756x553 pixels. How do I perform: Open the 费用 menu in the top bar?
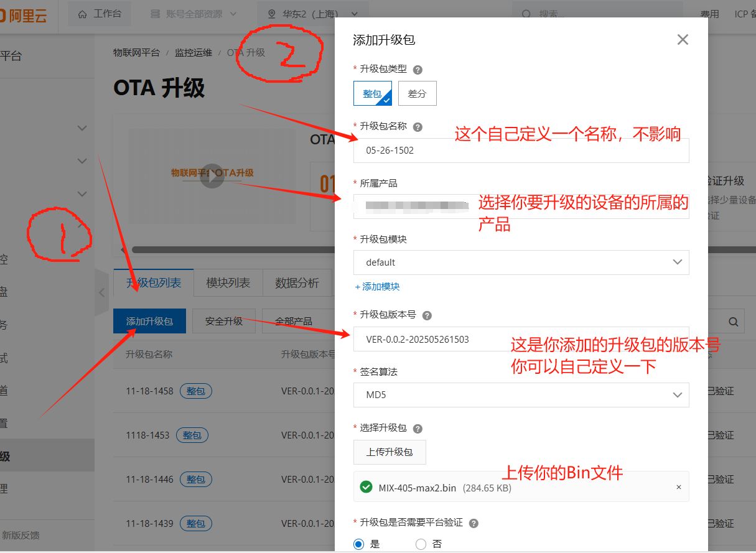[x=709, y=14]
